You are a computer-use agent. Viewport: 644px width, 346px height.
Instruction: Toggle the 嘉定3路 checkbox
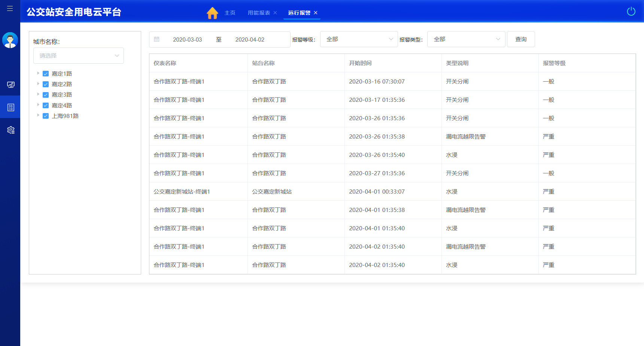click(x=46, y=95)
